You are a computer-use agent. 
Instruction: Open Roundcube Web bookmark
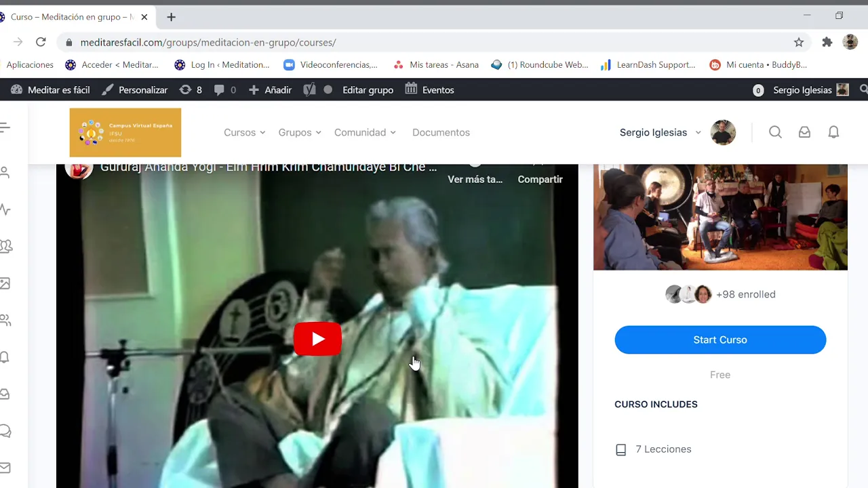click(x=540, y=65)
